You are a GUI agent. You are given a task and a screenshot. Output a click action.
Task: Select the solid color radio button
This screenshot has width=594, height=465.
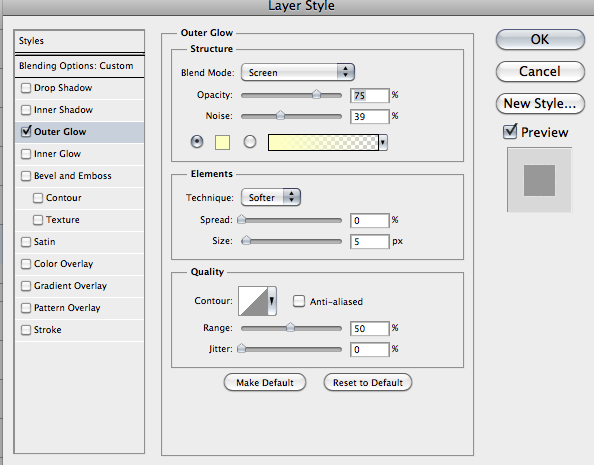(197, 142)
